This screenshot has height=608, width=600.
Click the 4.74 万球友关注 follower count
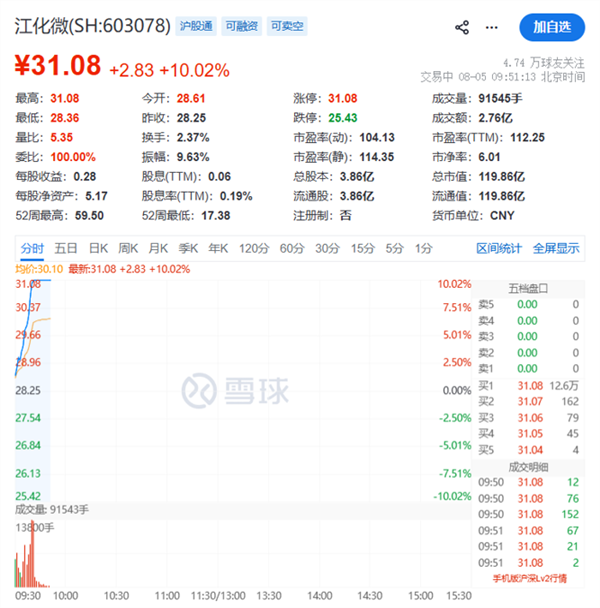click(x=543, y=63)
